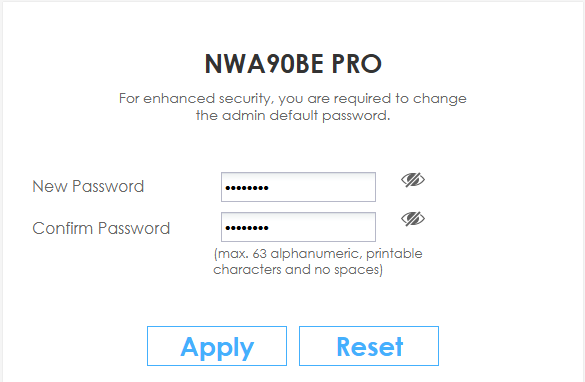Submit the new admin password with Apply

click(x=217, y=346)
